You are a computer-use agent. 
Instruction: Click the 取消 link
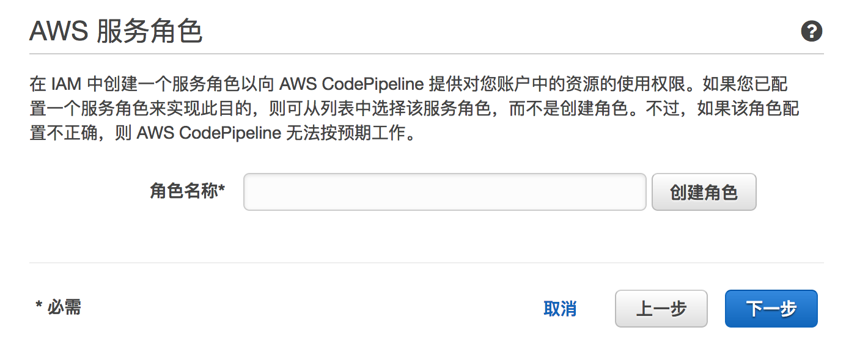[559, 309]
